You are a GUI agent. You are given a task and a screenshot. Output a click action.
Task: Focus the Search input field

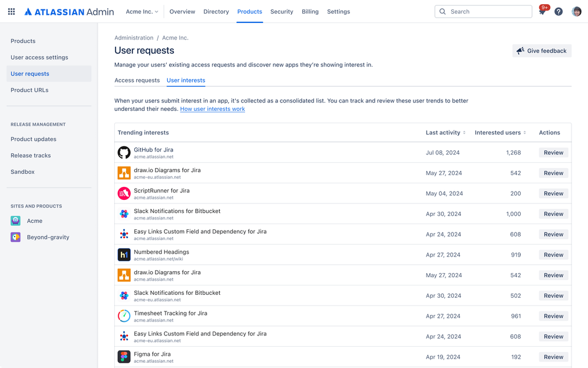(x=483, y=12)
